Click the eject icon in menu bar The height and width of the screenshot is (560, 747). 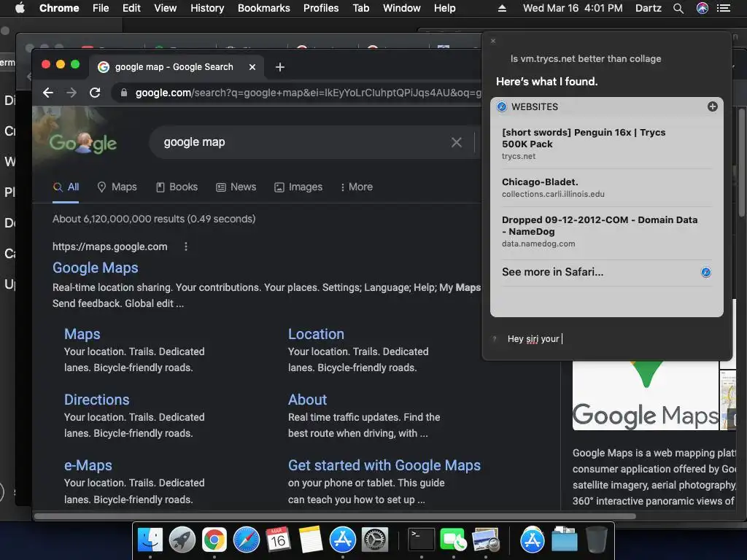[502, 8]
